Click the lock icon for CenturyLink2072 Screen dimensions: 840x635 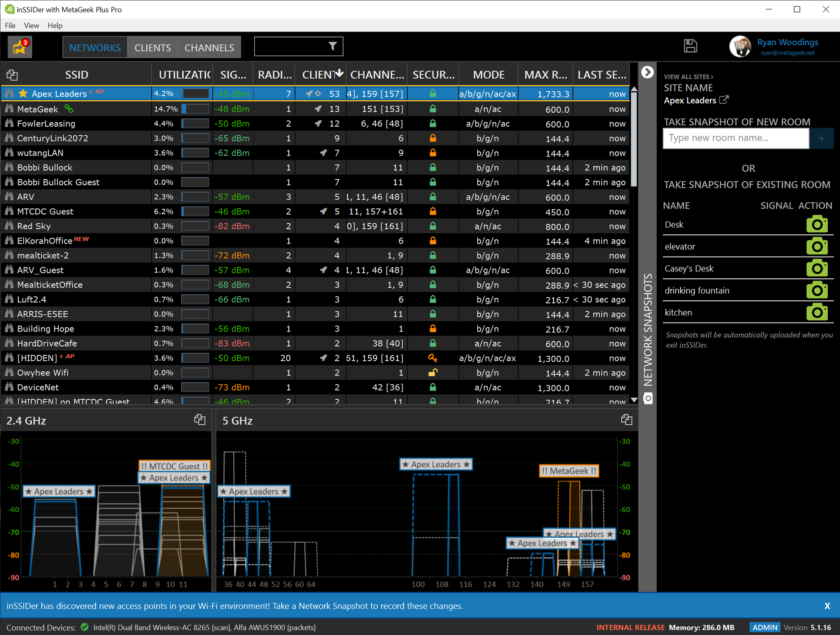[433, 138]
